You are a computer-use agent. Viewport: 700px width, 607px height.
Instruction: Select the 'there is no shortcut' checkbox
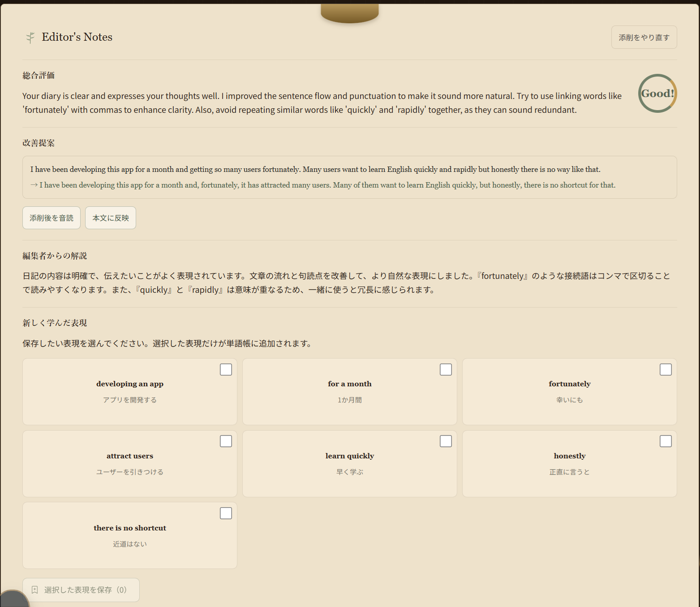226,513
